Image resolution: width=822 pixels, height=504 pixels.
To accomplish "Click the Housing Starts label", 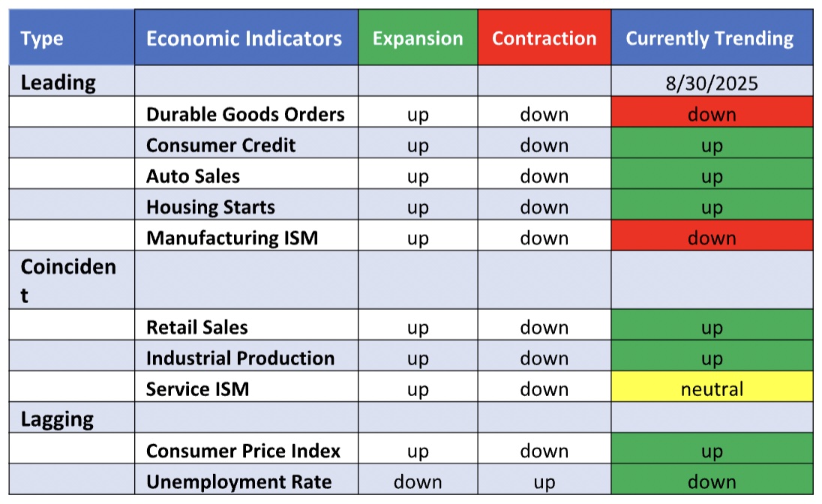I will [x=211, y=207].
